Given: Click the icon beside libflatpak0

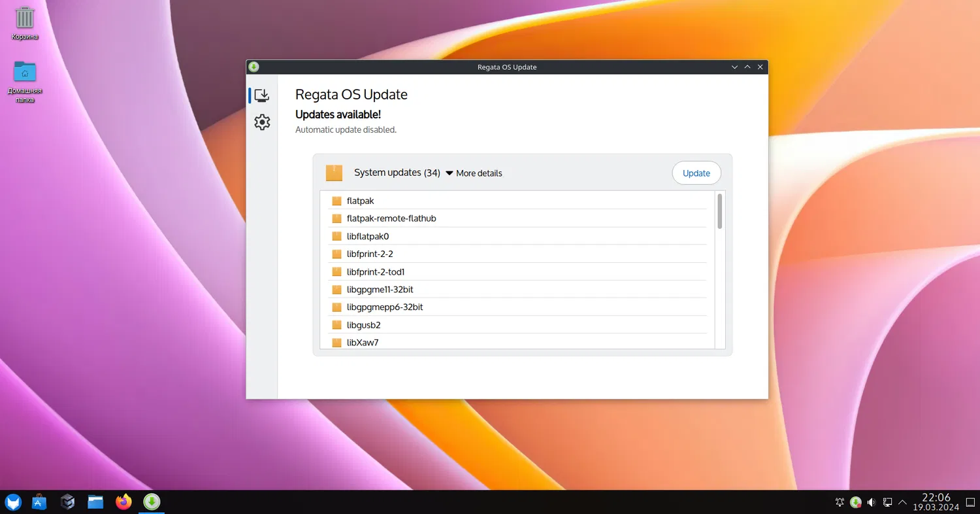Looking at the screenshot, I should tap(337, 236).
